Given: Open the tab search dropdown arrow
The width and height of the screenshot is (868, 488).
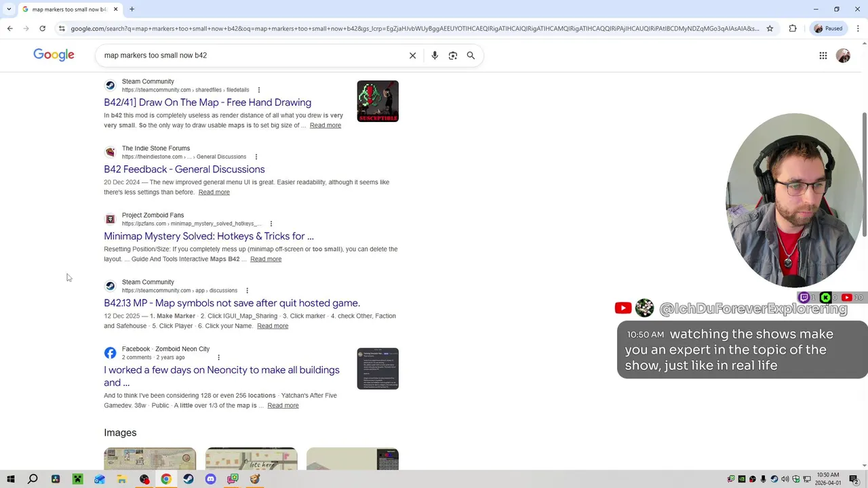Looking at the screenshot, I should click(9, 9).
